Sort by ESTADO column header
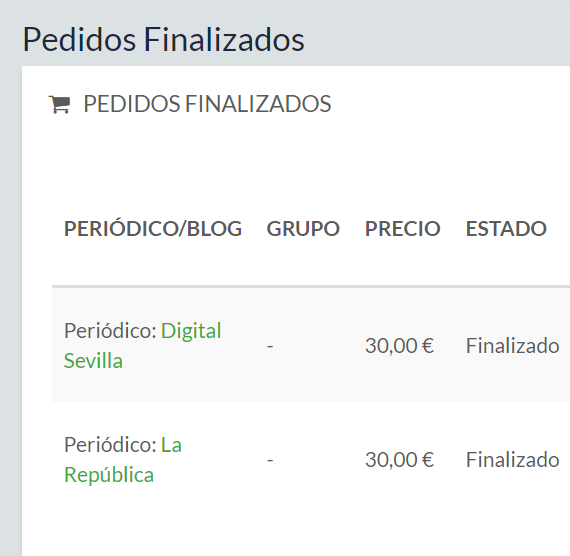Screen dimensions: 570x556 506,229
